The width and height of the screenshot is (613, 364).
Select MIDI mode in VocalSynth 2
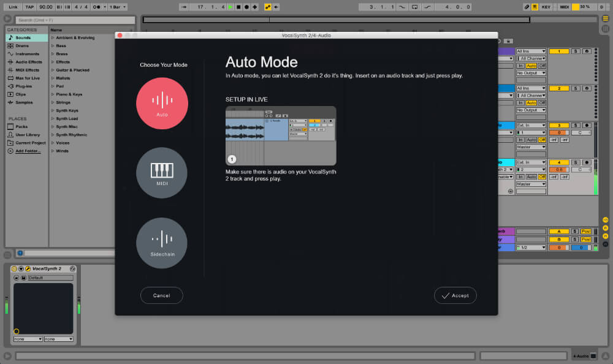coord(161,173)
